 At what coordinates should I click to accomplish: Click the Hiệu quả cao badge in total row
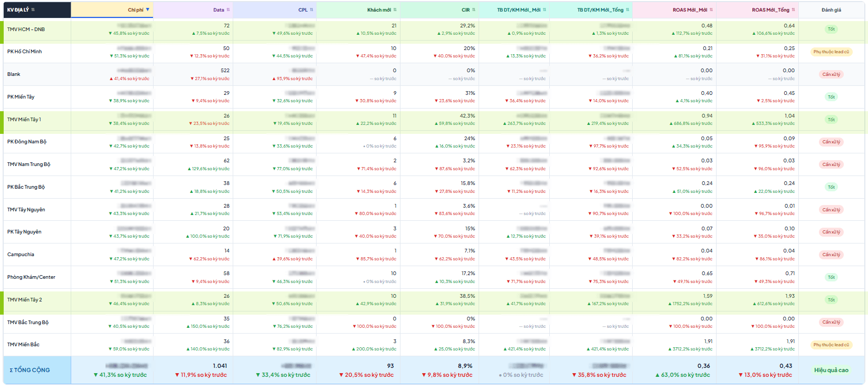pos(831,370)
